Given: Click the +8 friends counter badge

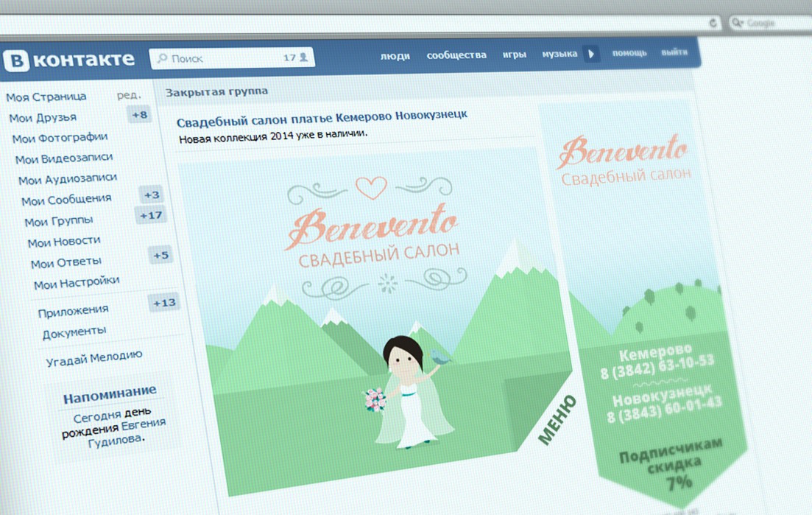Looking at the screenshot, I should 139,114.
